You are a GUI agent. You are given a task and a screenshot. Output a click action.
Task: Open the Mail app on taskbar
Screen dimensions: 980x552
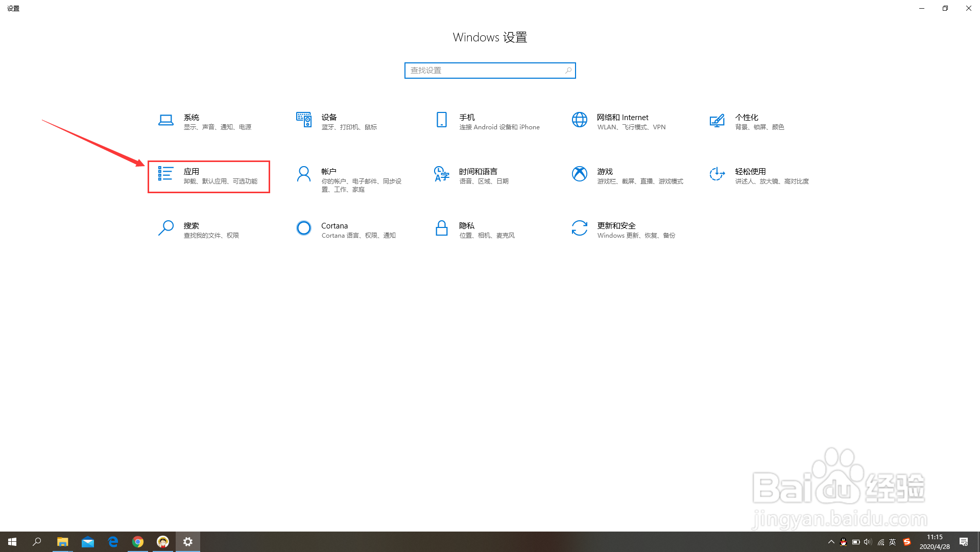pyautogui.click(x=88, y=542)
